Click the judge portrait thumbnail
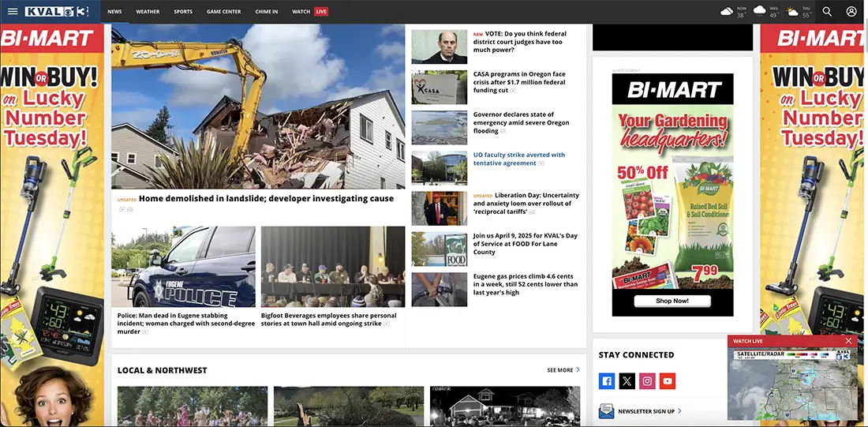Image resolution: width=868 pixels, height=427 pixels. pyautogui.click(x=439, y=47)
